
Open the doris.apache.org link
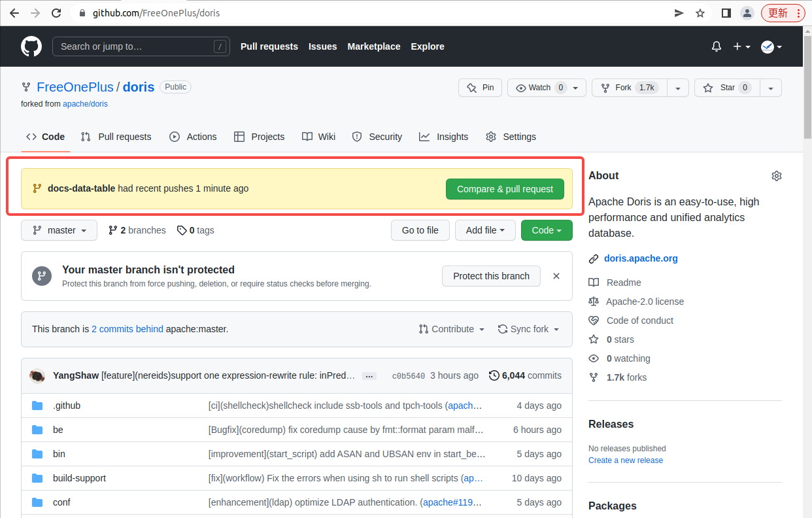click(641, 258)
